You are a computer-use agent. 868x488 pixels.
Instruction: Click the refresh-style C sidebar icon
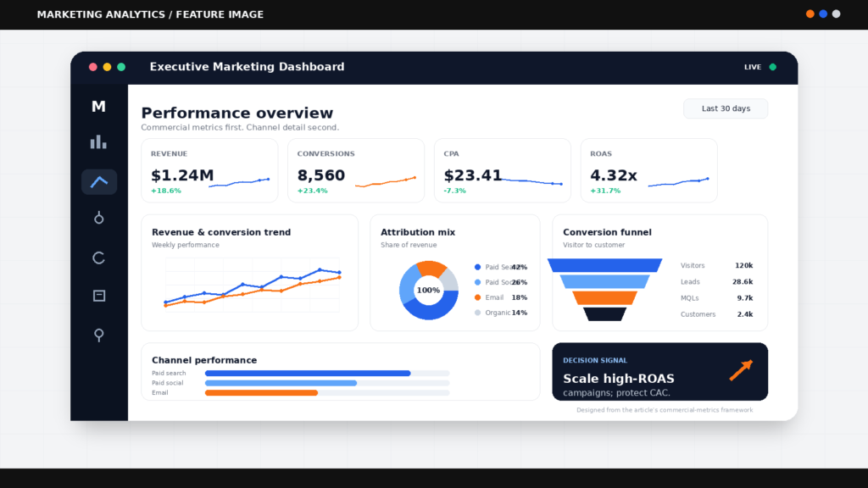[98, 258]
